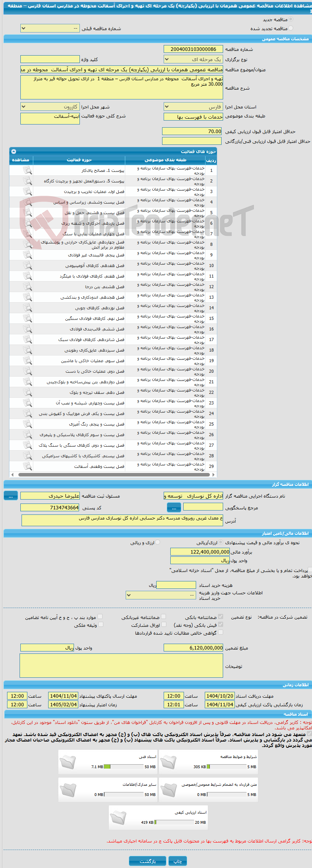Collapse the حوزه های فعالیت panel
312x868 pixels.
tap(14, 151)
